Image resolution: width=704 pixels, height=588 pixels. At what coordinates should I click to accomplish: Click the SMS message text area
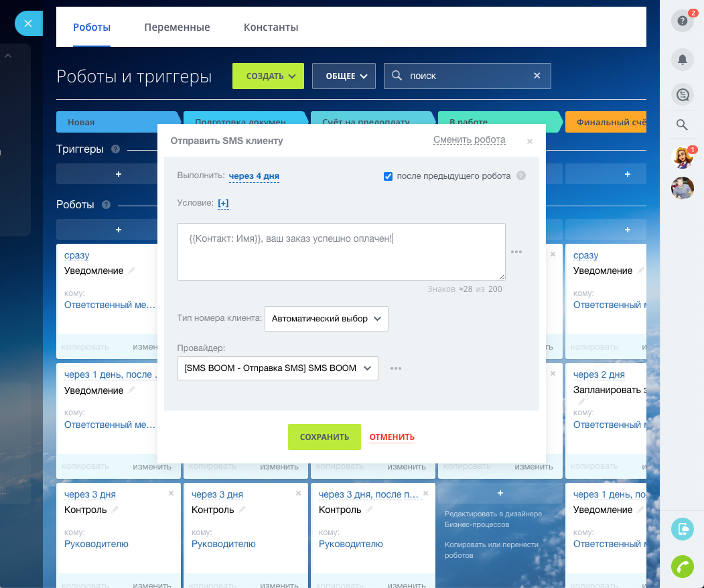(341, 252)
